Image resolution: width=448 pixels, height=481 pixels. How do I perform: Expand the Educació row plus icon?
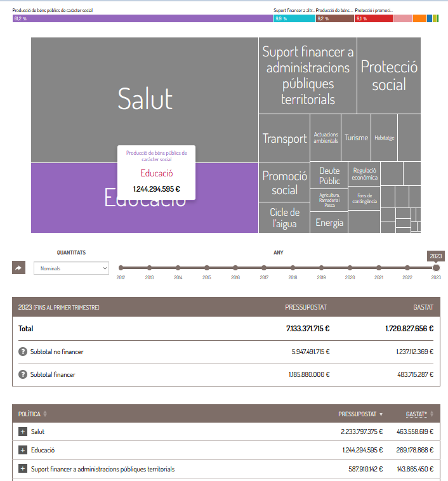click(23, 450)
